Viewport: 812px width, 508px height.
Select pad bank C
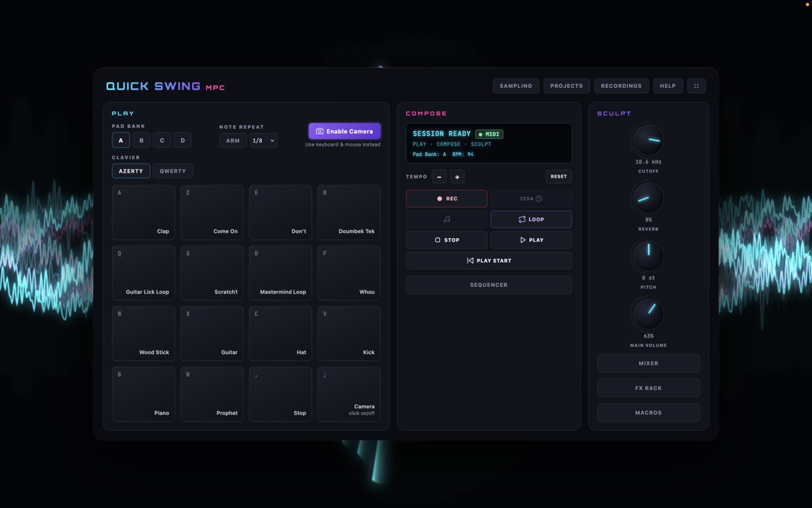162,140
